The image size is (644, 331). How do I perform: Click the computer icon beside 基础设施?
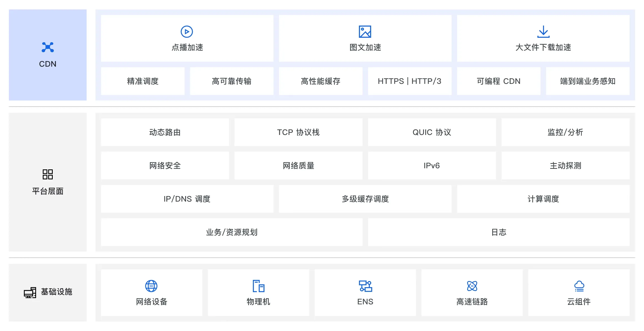click(29, 292)
